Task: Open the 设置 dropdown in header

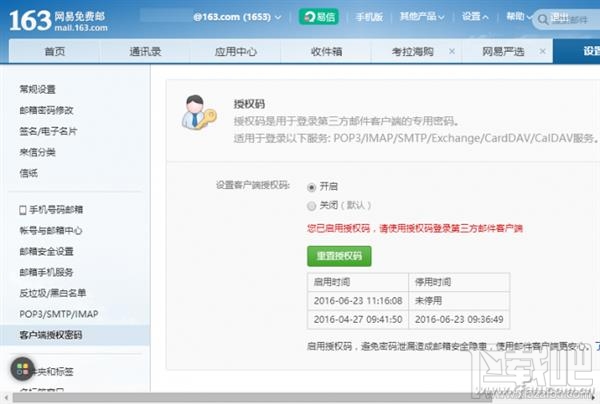Action: click(x=475, y=16)
